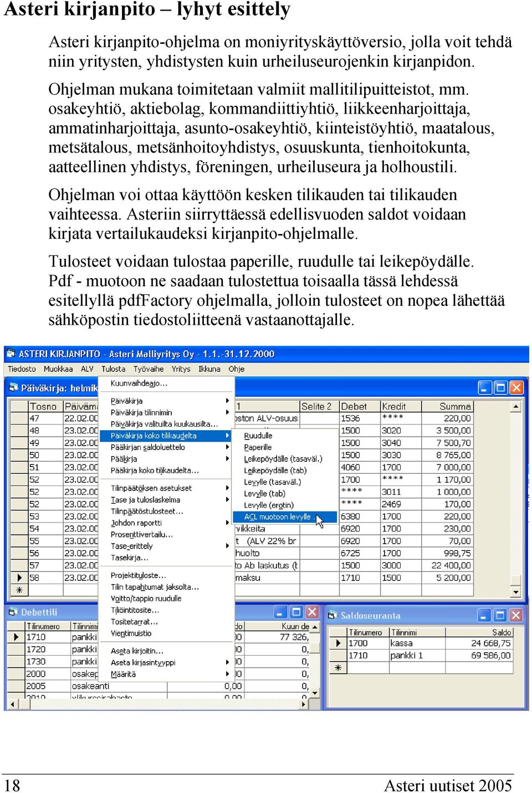This screenshot has height=793, width=532.
Task: Open the Yritys menu
Action: 181,369
